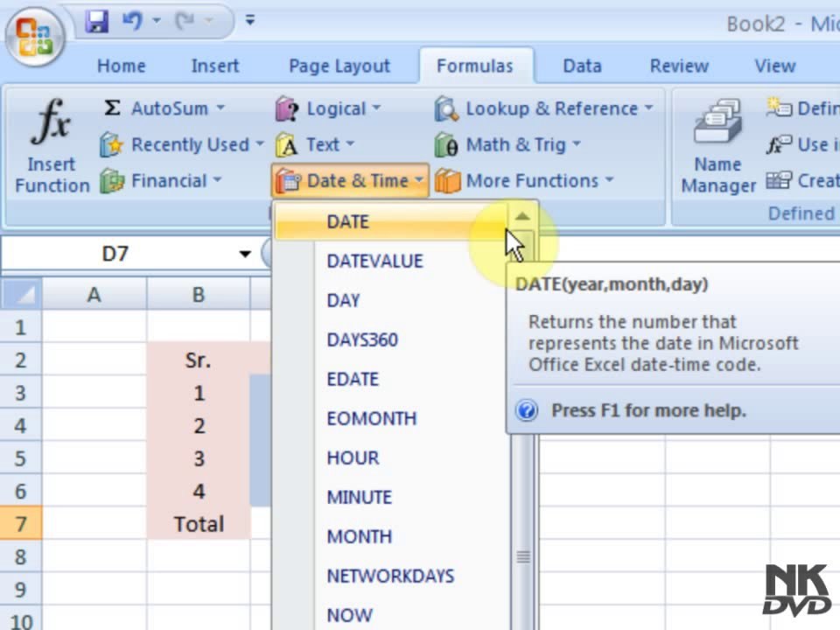The image size is (840, 630).
Task: Click the cell containing 'Sr.'
Action: point(199,360)
